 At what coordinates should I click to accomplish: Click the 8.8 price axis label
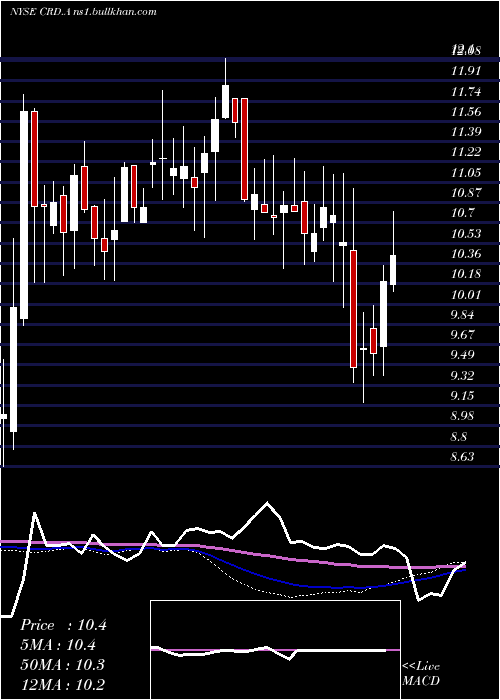point(459,436)
